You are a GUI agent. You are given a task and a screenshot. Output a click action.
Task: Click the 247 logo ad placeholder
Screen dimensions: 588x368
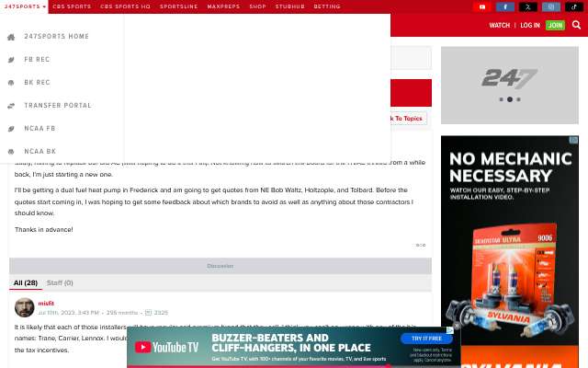pos(510,86)
